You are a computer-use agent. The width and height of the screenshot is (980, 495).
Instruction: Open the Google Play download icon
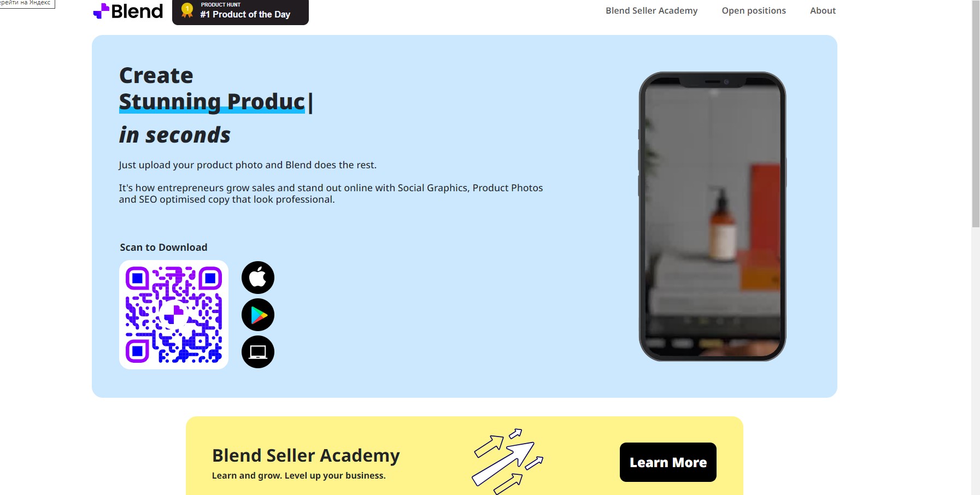click(258, 315)
